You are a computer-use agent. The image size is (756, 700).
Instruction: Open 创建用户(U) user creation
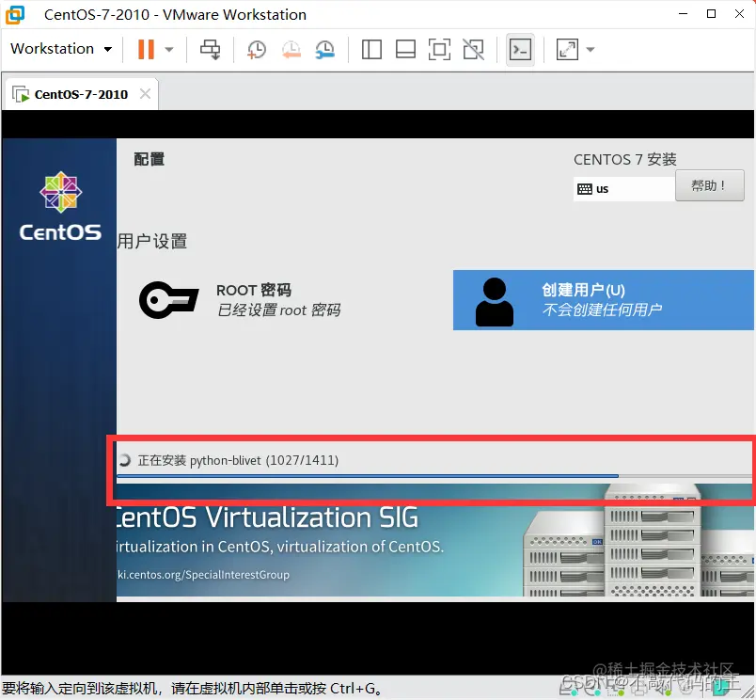point(603,299)
